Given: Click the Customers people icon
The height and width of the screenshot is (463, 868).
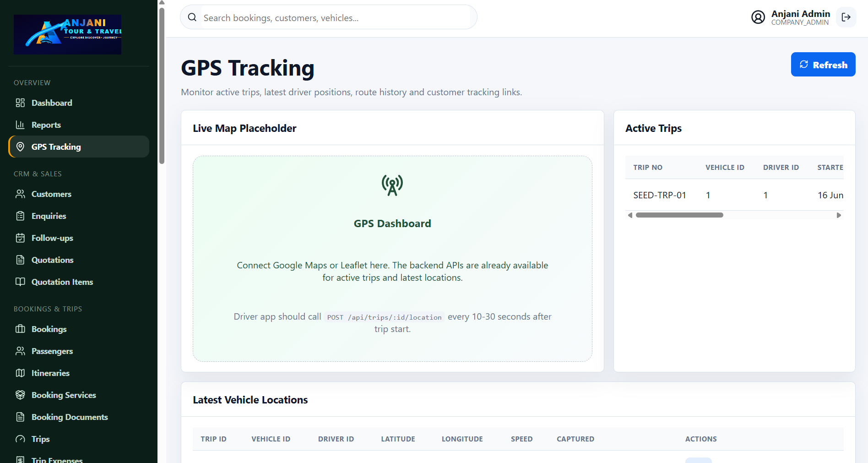Looking at the screenshot, I should click(20, 194).
